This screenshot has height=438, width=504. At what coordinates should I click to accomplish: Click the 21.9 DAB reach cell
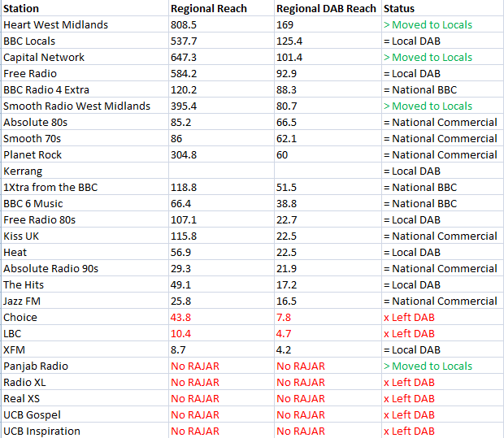pyautogui.click(x=328, y=268)
